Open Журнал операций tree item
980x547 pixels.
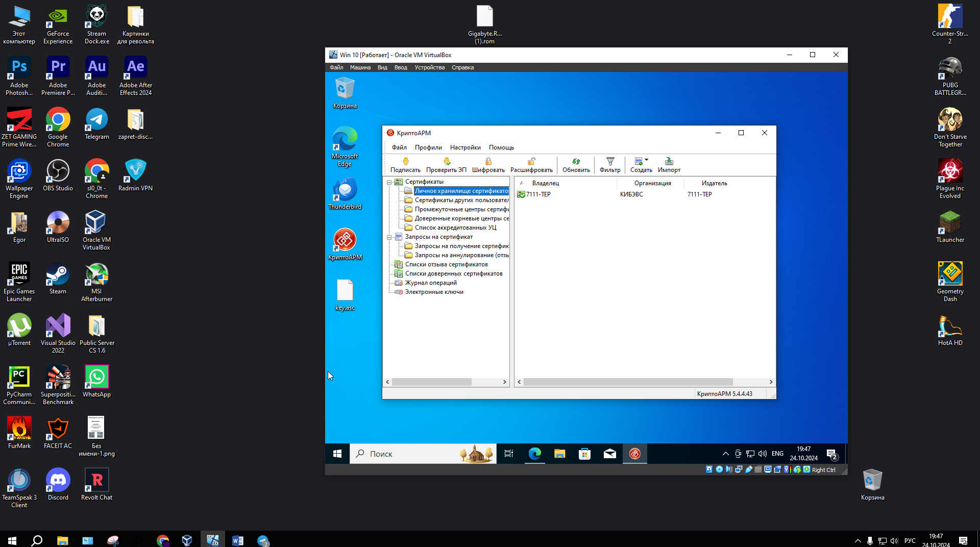pyautogui.click(x=430, y=283)
